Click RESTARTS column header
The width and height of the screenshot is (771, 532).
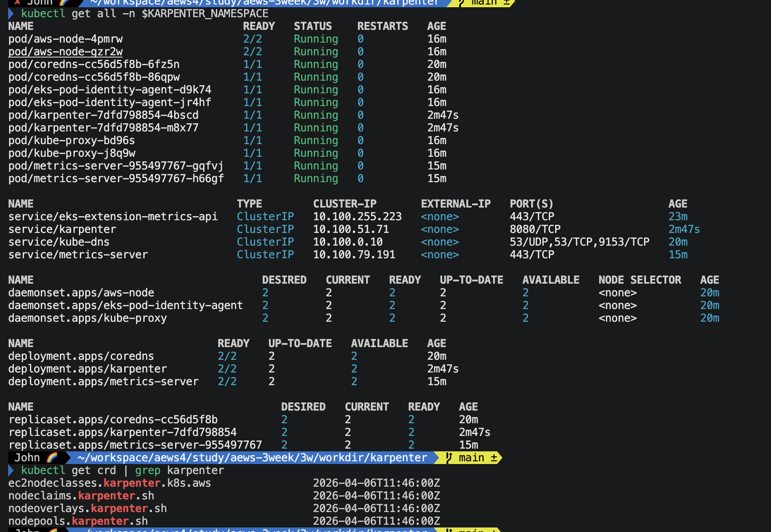coord(383,26)
